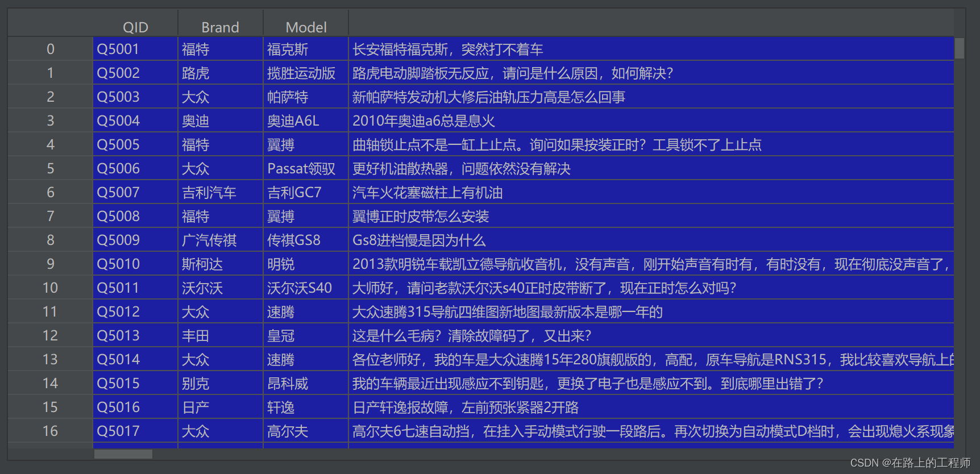
Task: Select Model cell 轩逸
Action: click(x=306, y=408)
